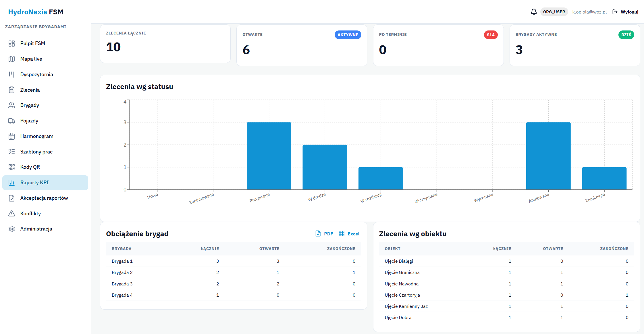Export brigade load as PDF
Image resolution: width=644 pixels, height=334 pixels.
coord(324,234)
